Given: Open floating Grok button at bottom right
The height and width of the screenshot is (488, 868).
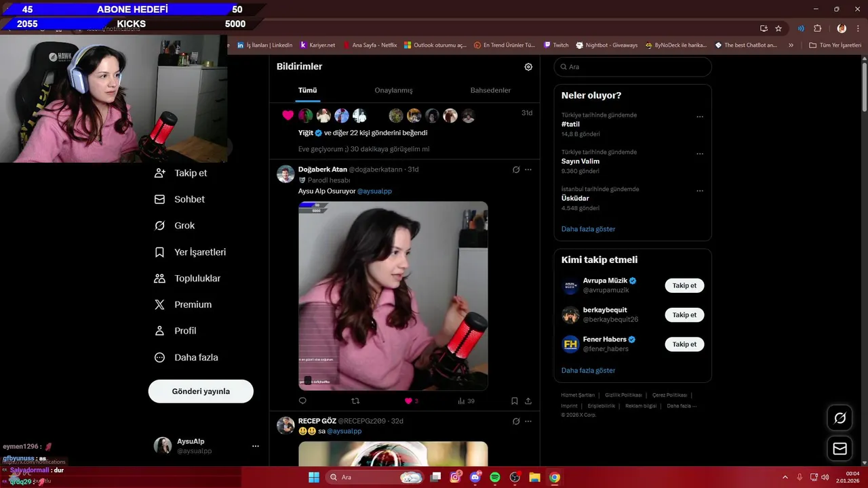Looking at the screenshot, I should [840, 418].
